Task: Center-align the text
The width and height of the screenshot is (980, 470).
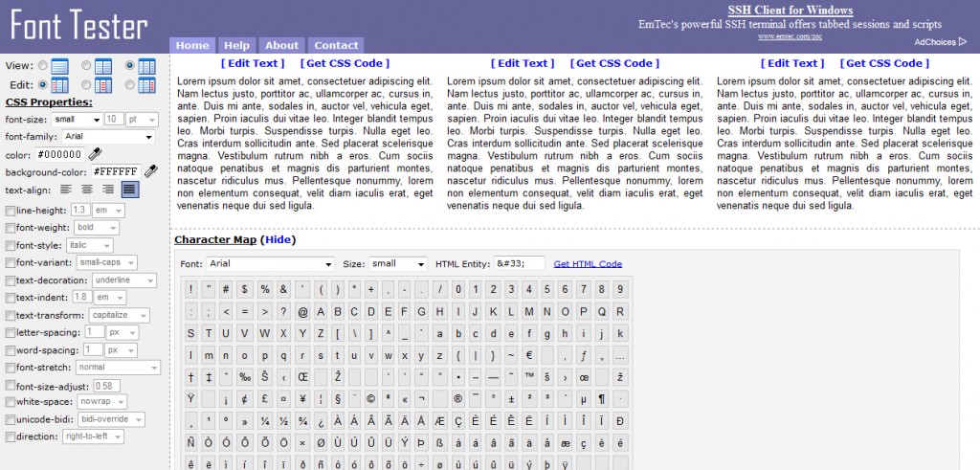Action: pos(87,190)
